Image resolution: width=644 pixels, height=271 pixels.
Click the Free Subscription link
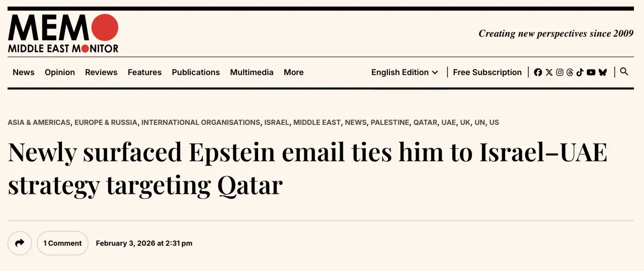[487, 73]
